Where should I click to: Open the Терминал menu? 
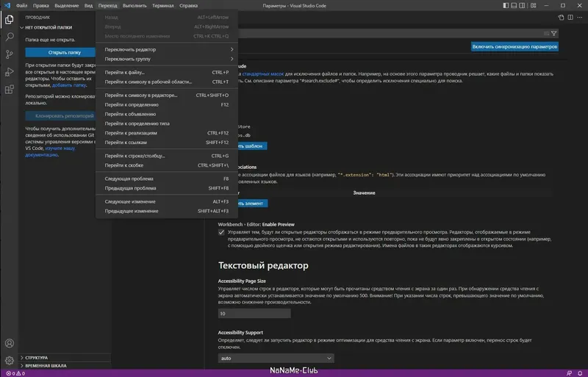(x=162, y=6)
